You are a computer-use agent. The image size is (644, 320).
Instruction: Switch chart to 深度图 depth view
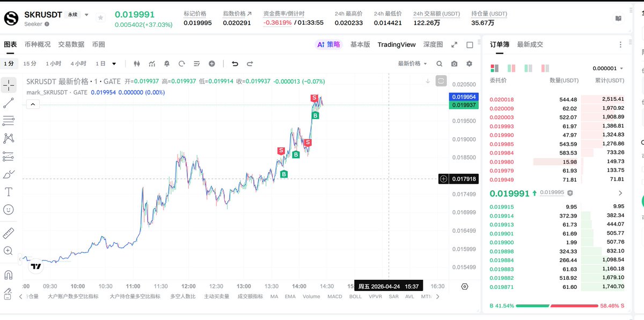click(433, 44)
